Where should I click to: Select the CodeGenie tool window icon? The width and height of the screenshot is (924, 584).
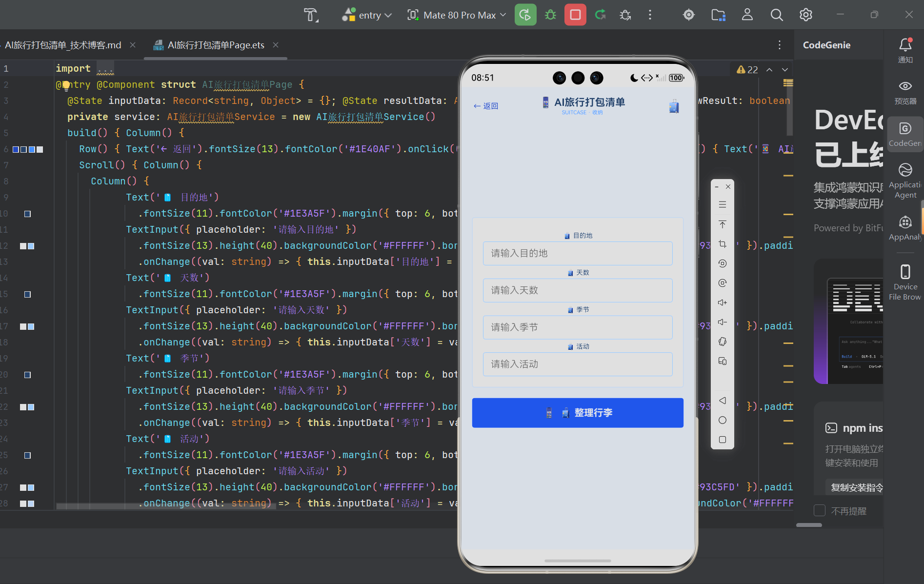click(x=905, y=134)
